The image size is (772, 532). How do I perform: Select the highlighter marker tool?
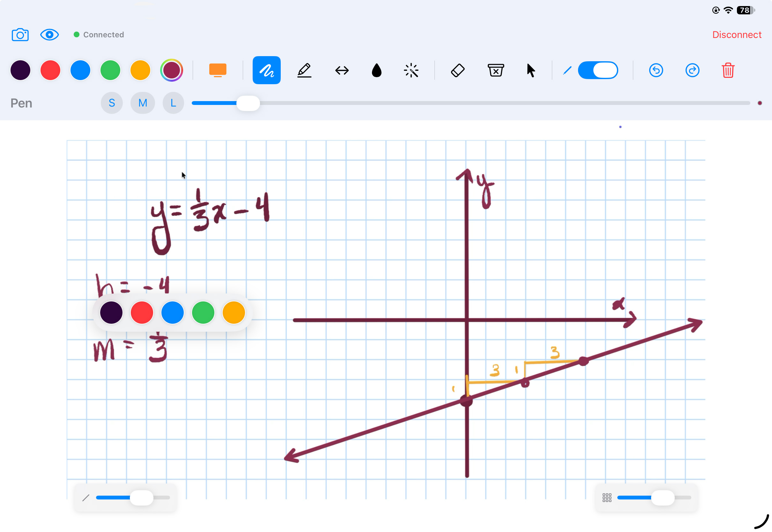[x=304, y=70]
